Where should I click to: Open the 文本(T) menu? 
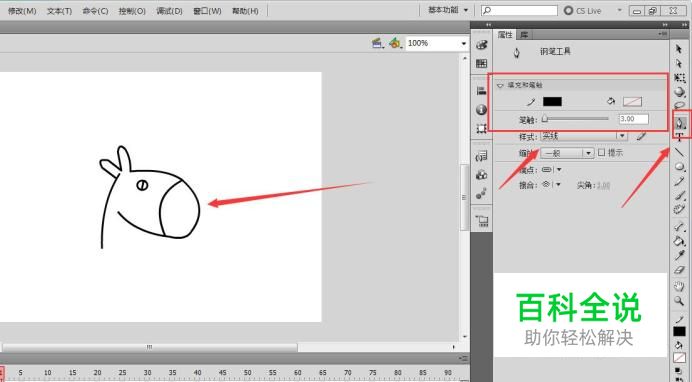[59, 11]
